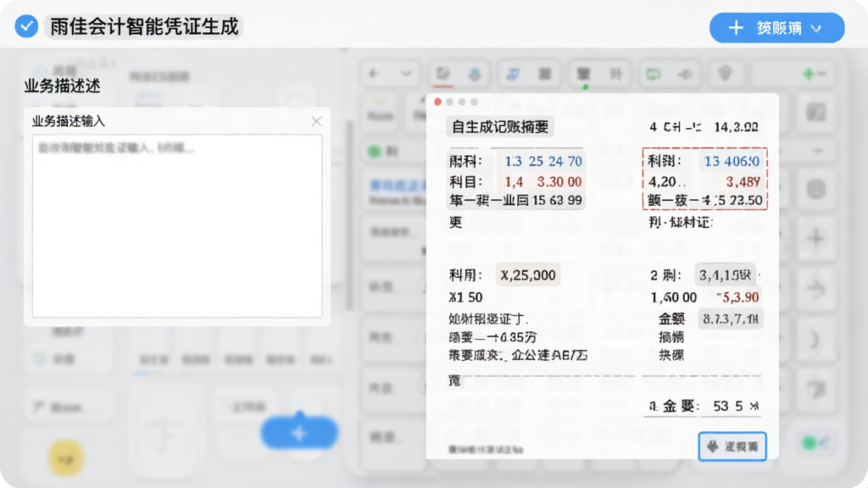Screen dimensions: 868x488
Task: Expand the chevron next to the back arrow
Action: point(406,73)
